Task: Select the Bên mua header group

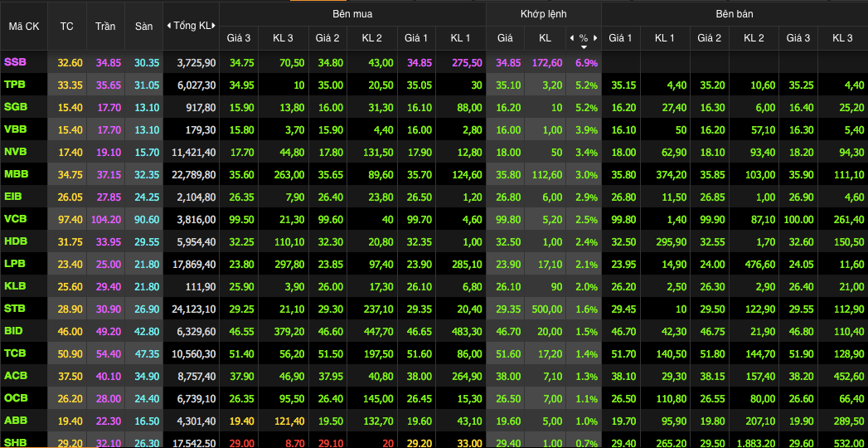Action: coord(352,14)
